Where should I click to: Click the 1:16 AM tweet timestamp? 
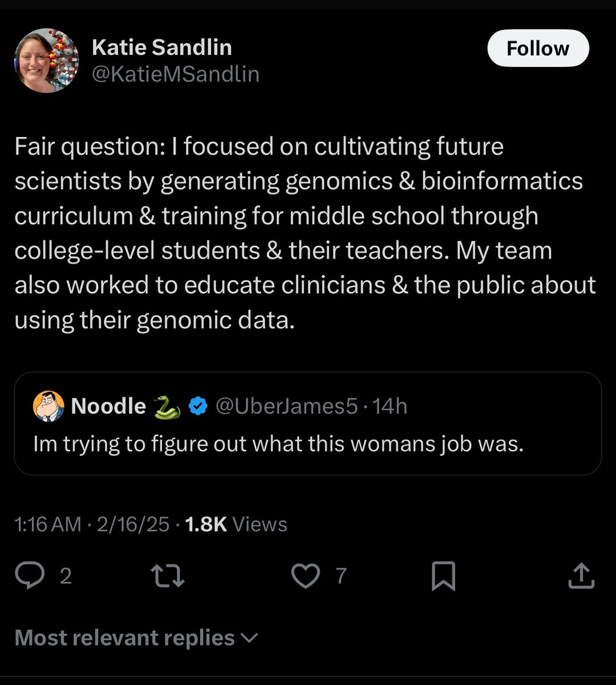48,524
